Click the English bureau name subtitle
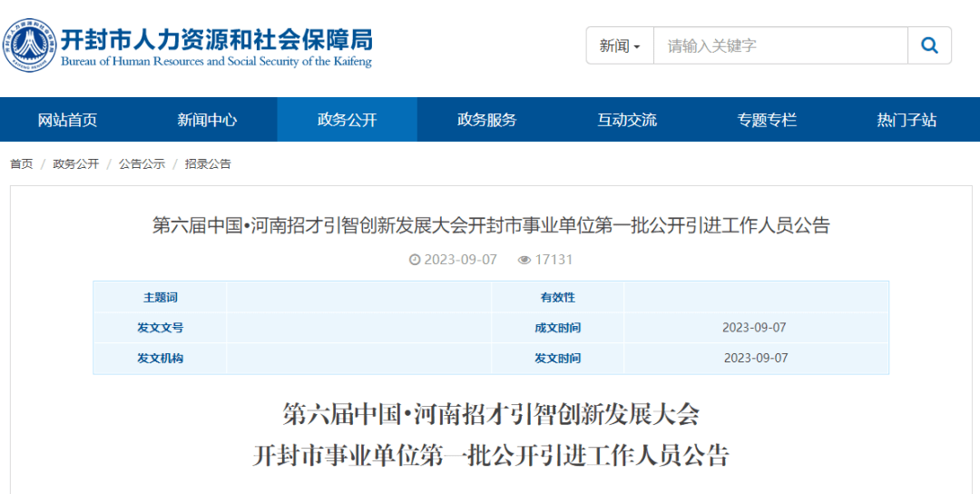This screenshot has width=980, height=494. point(216,61)
